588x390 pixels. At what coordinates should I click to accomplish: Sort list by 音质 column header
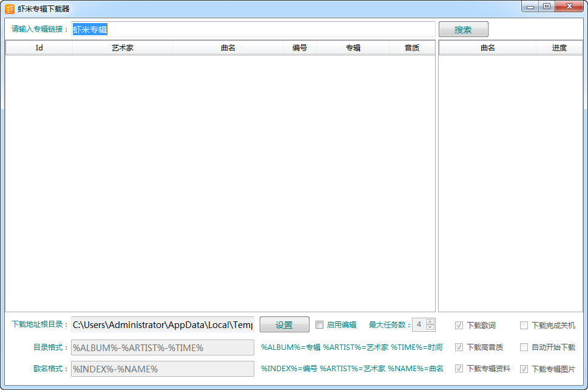[412, 48]
